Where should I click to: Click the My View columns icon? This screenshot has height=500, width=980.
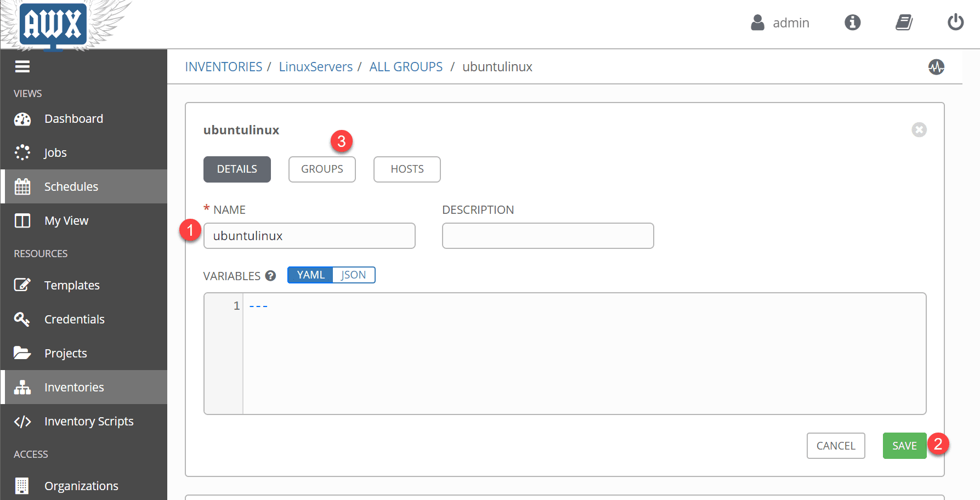click(22, 220)
